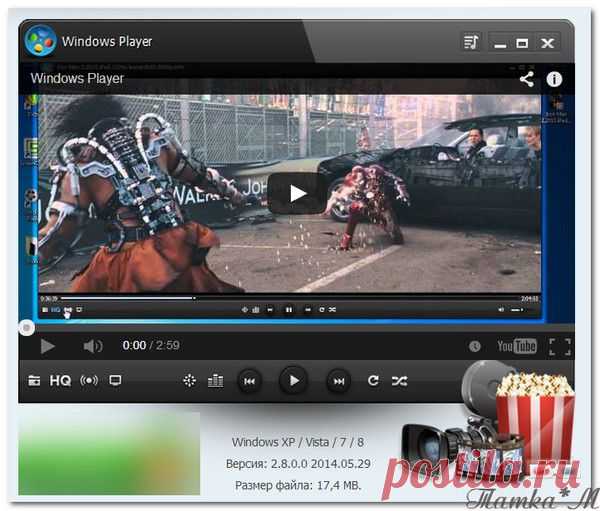Open file folder icon in bottom toolbar
Image resolution: width=600 pixels, height=511 pixels.
pos(34,380)
